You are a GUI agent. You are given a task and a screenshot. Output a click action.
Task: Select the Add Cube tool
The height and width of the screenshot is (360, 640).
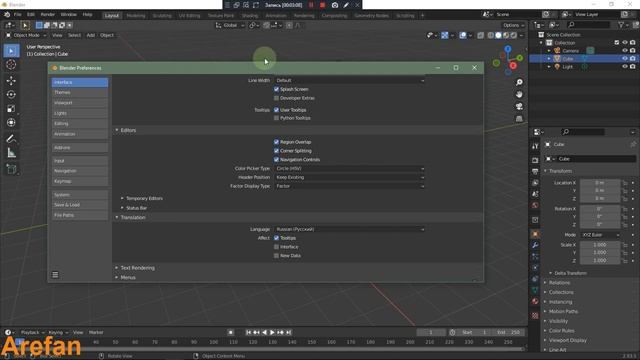[11, 169]
